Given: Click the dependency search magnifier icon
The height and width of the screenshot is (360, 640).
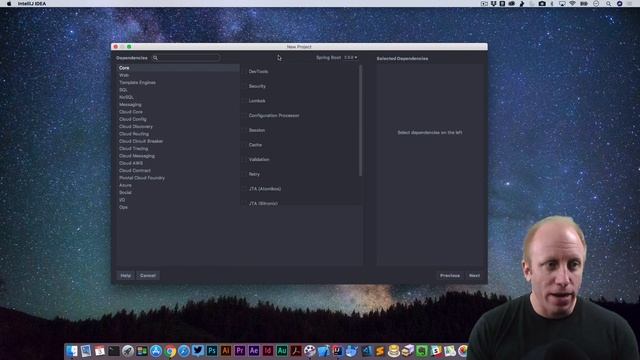Looking at the screenshot, I should click(155, 58).
